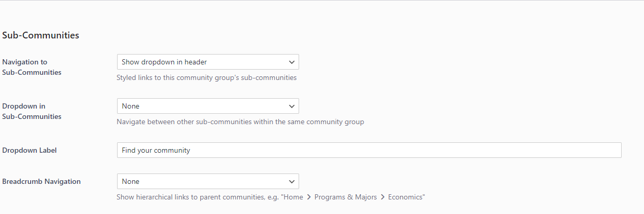Click the "Breadcrumb Navigation" field label
Screen dimensions: 644x214
[42, 181]
